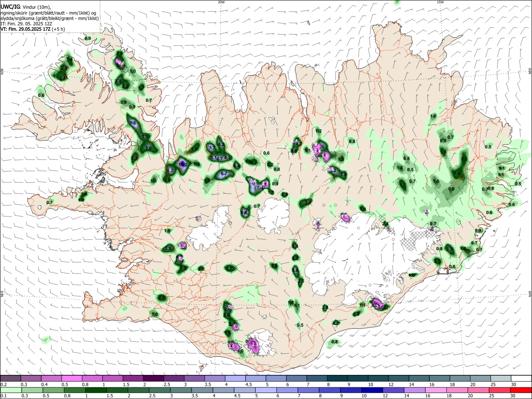The height and width of the screenshot is (399, 532).
Task: Click the UWC/IG Vindur (10m) title text
Action: click(26, 7)
